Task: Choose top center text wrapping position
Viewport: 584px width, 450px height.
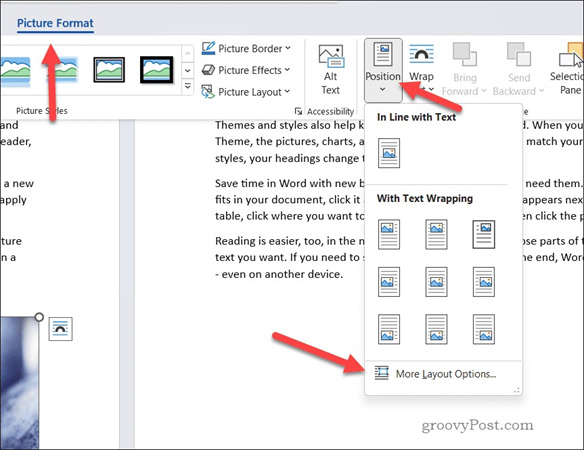Action: pyautogui.click(x=436, y=234)
